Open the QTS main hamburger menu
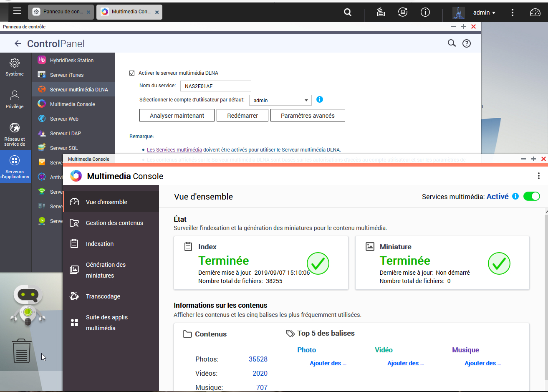 pyautogui.click(x=17, y=11)
